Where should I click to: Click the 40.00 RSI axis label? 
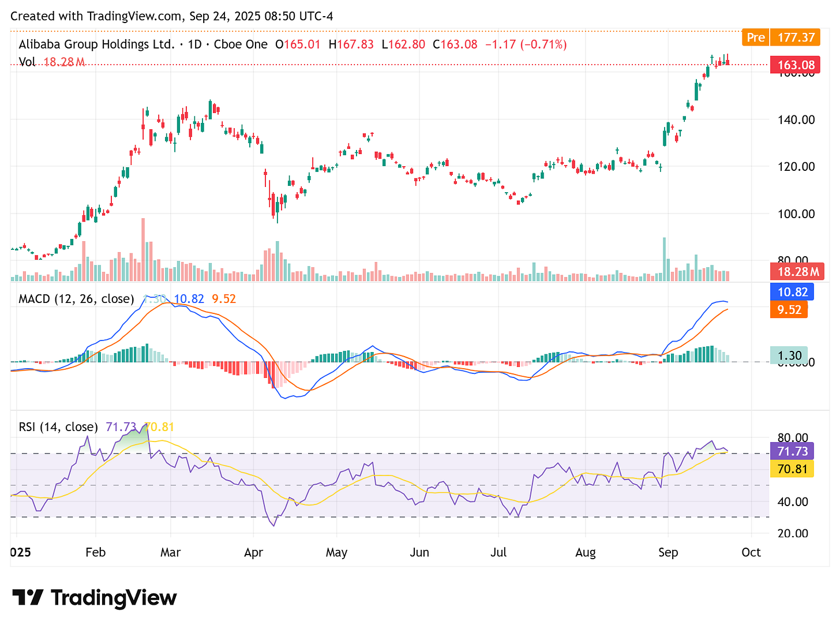[793, 502]
